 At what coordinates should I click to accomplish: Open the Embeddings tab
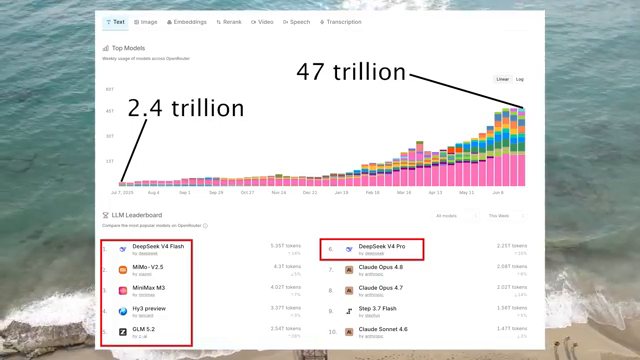187,22
